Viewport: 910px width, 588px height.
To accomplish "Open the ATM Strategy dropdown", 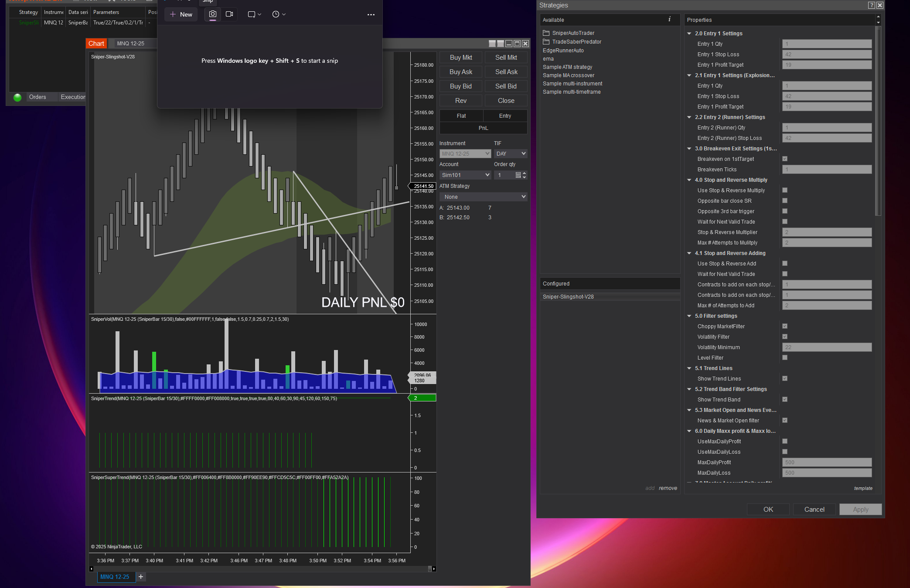I will (483, 197).
